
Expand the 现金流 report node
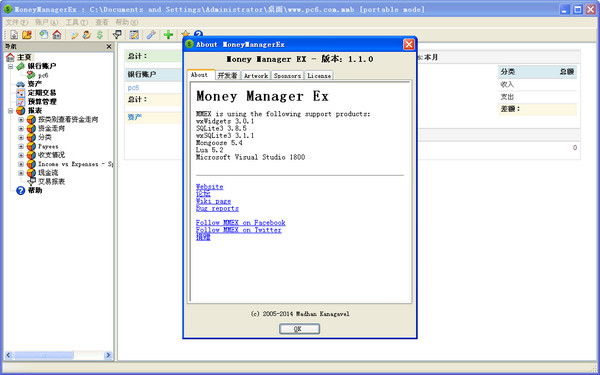[x=21, y=173]
